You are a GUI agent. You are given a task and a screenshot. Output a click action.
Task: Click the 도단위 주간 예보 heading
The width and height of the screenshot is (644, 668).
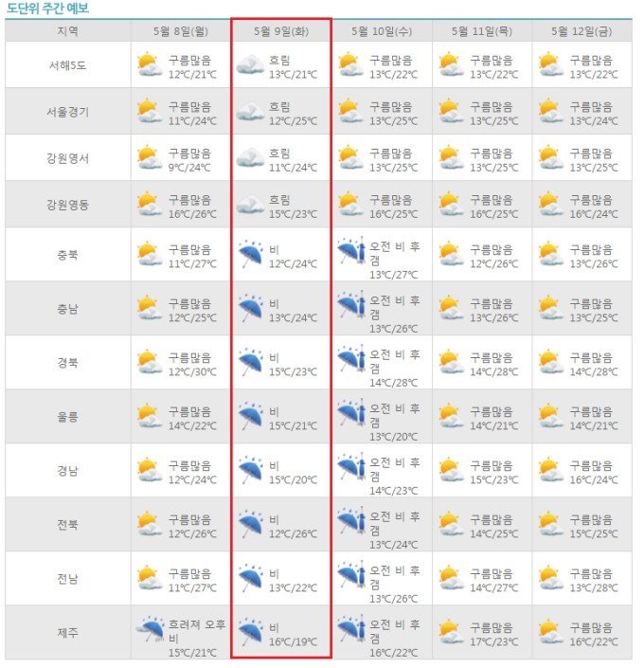point(47,9)
